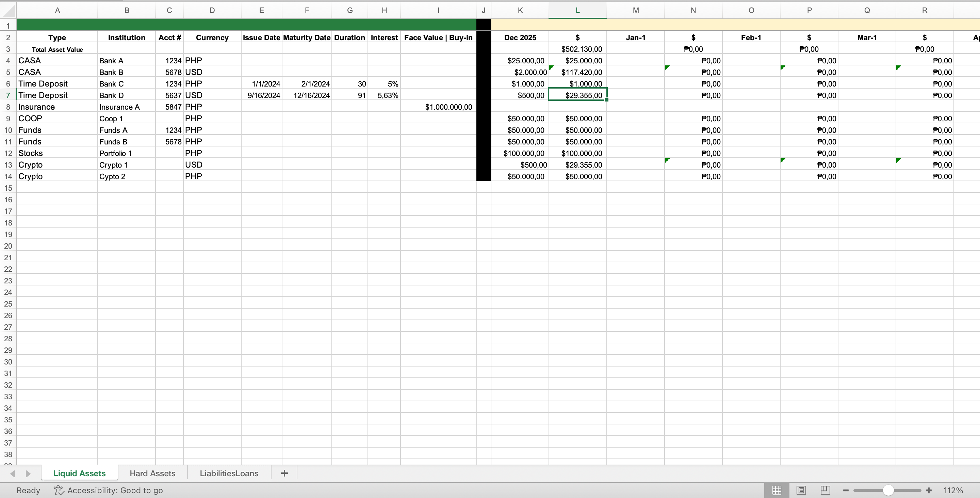Click the comment indicator on cell L5
The image size is (980, 498).
click(552, 68)
